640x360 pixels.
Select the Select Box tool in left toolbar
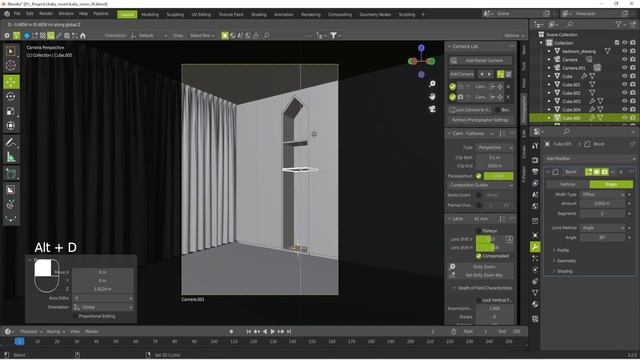[11, 51]
